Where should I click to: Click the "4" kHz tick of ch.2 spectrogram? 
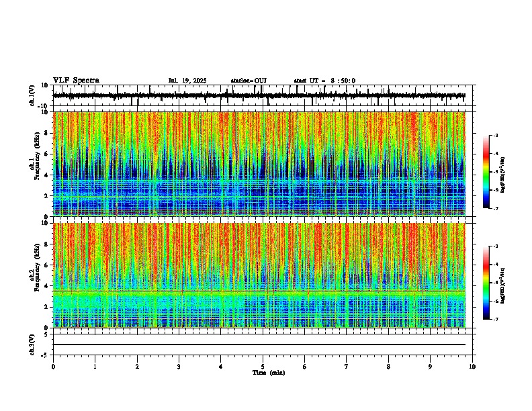[x=47, y=286]
